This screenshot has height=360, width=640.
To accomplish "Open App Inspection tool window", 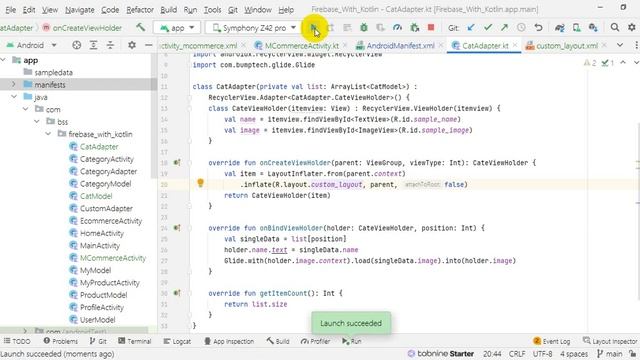I will point(229,341).
